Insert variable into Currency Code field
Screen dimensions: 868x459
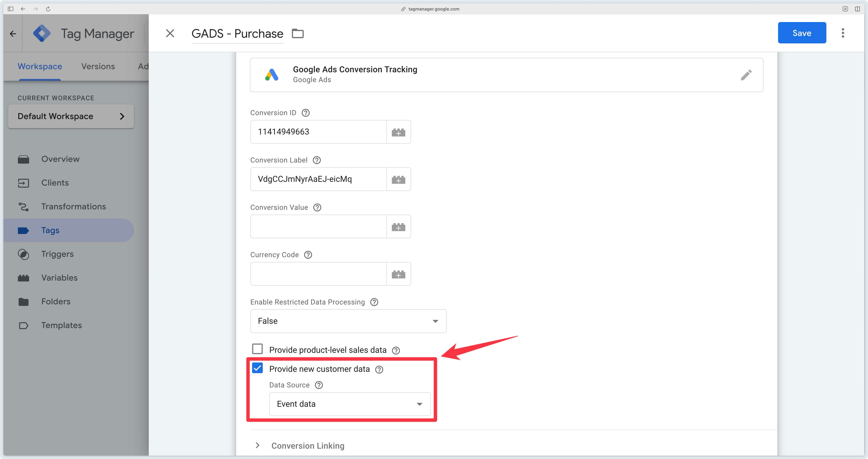[x=398, y=274]
